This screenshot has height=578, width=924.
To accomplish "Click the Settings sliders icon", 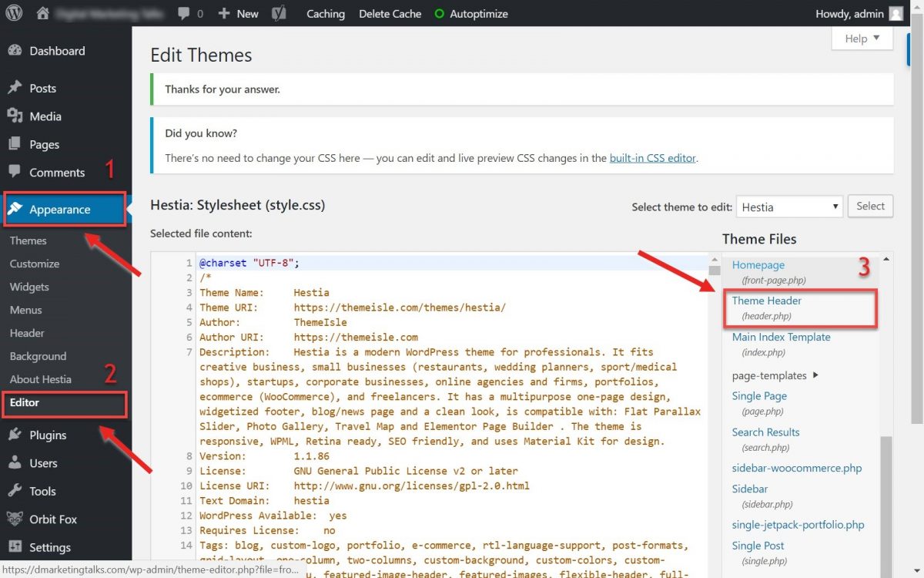I will click(x=15, y=547).
